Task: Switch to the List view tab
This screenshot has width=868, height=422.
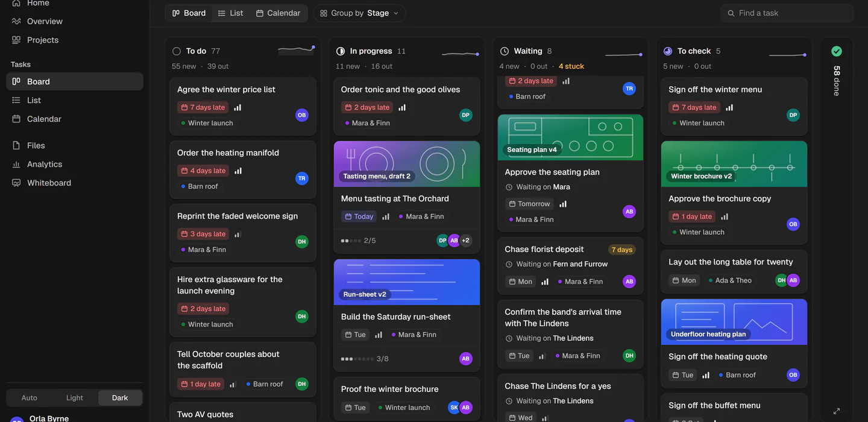Action: 231,13
